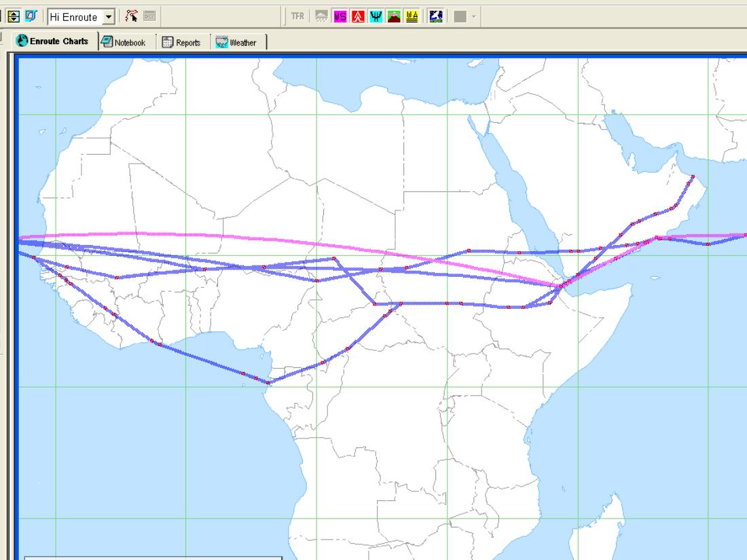Screen dimensions: 747x560
Task: Click the waypoint at the Gabon coast route corner
Action: [268, 382]
